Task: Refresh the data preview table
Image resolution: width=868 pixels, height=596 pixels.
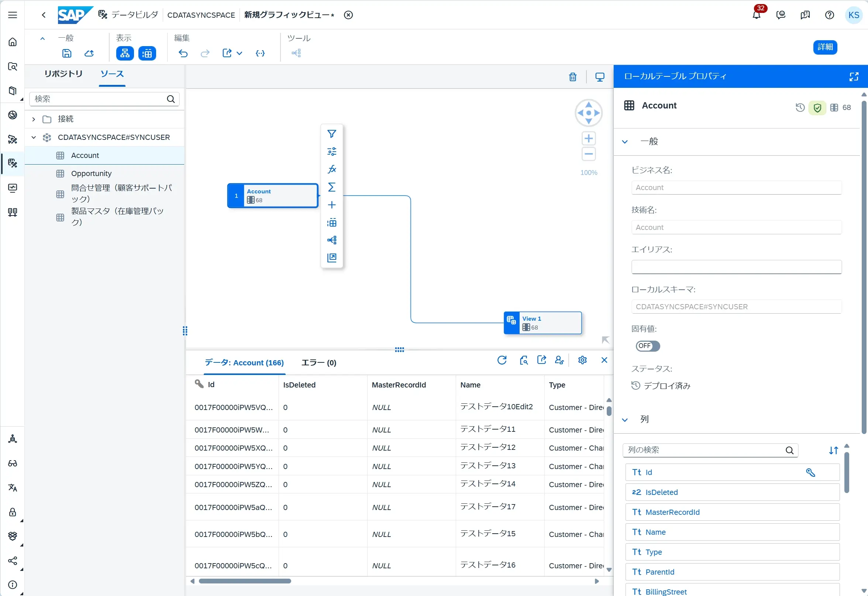Action: tap(502, 360)
